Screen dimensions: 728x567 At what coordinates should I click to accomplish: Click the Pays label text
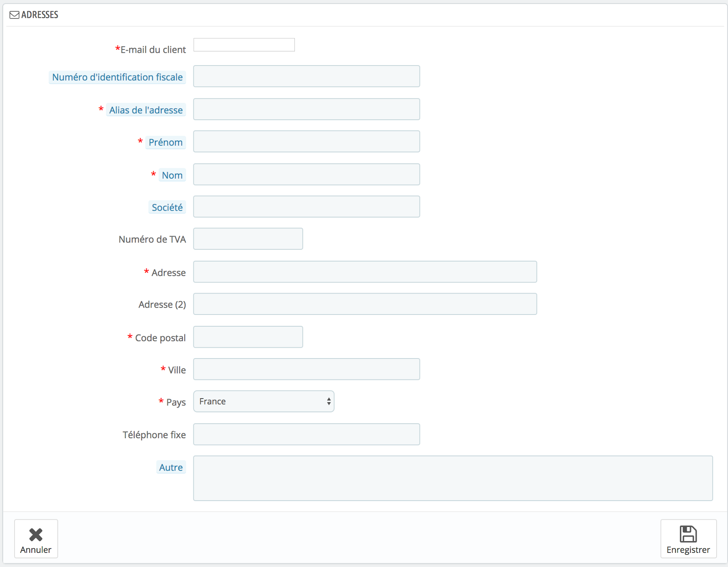[176, 402]
